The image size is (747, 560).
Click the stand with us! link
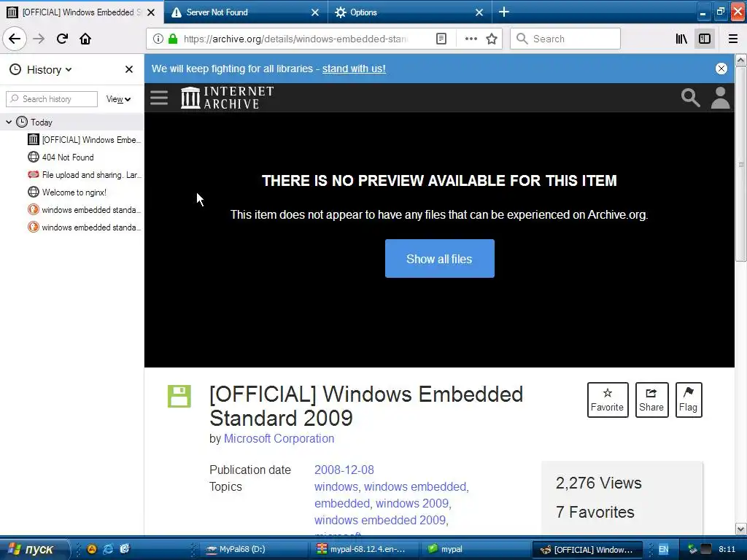[x=354, y=69]
